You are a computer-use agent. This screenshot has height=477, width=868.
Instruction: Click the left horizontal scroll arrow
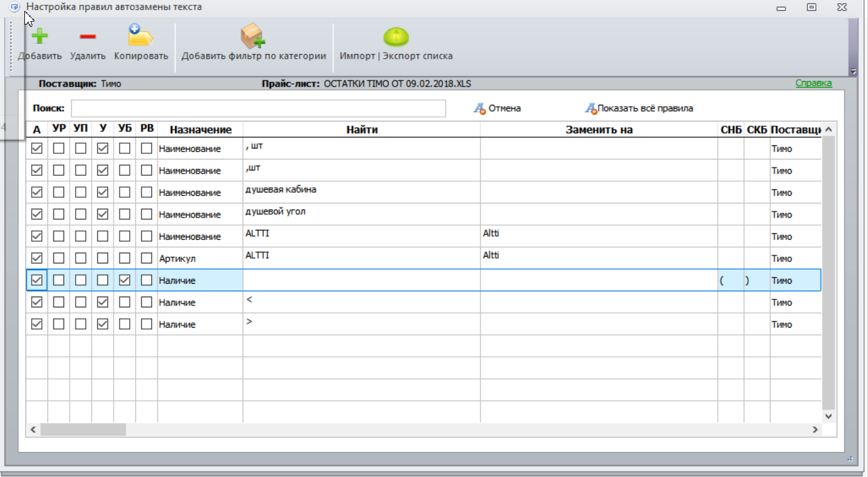pos(32,429)
